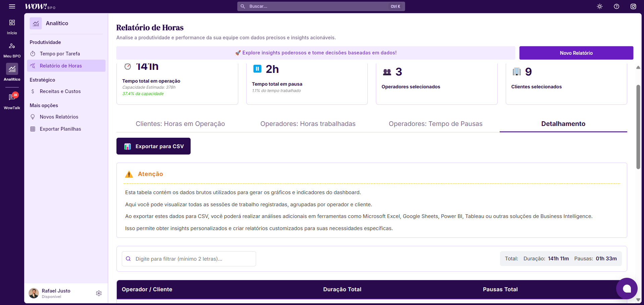Open Meu BPO section

click(12, 50)
